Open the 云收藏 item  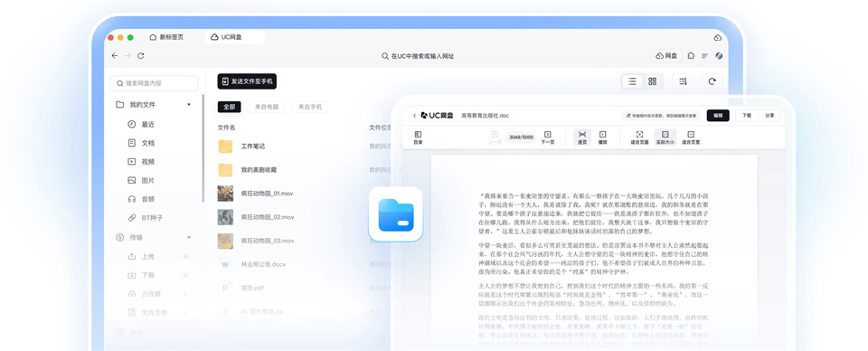(145, 294)
